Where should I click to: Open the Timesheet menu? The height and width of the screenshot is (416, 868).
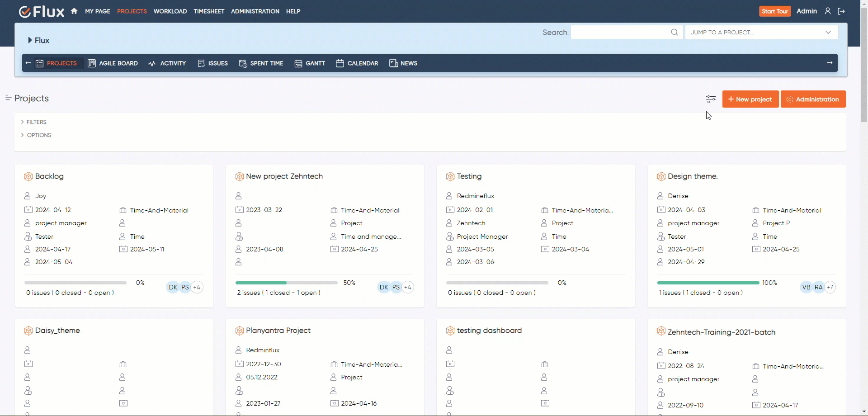209,11
